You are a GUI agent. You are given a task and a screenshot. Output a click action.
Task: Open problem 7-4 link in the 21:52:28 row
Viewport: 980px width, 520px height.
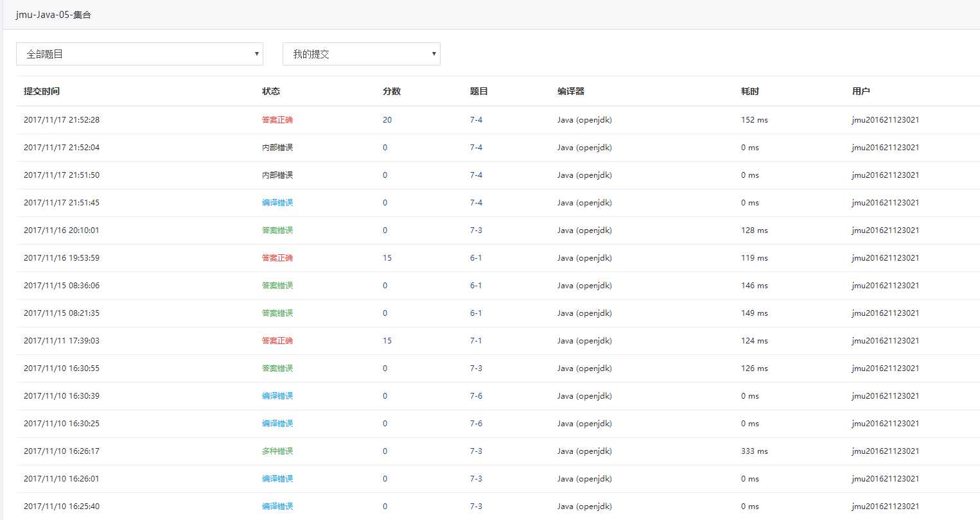(476, 120)
